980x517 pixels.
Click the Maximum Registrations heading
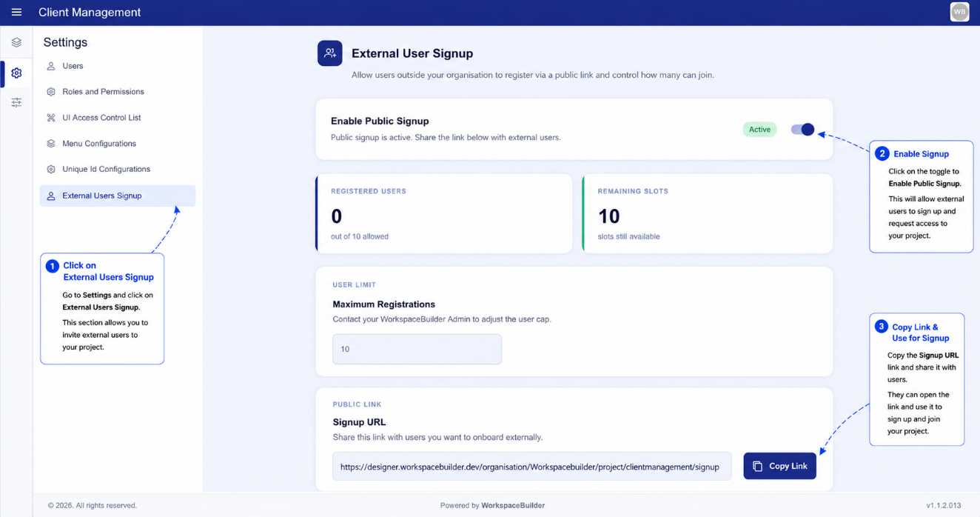(384, 304)
